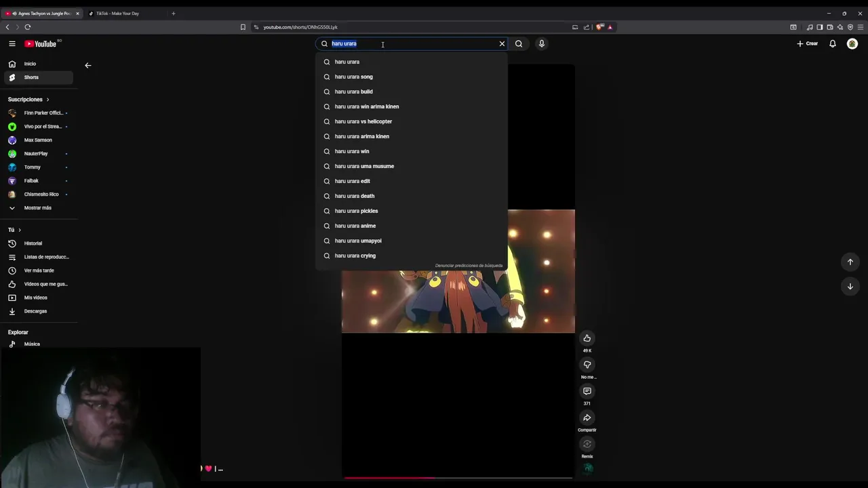Image resolution: width=868 pixels, height=488 pixels.
Task: Close the Agnes Tachyon YouTube tab
Action: coord(77,14)
